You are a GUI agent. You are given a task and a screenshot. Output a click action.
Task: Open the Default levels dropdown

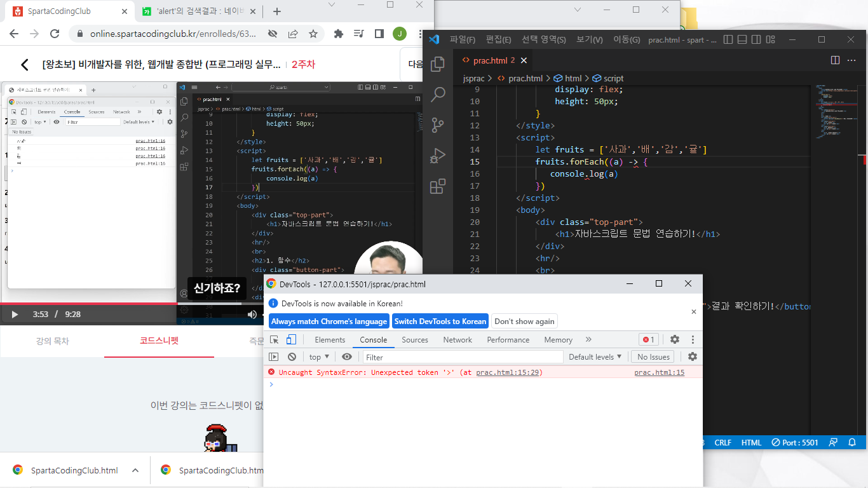(x=595, y=357)
